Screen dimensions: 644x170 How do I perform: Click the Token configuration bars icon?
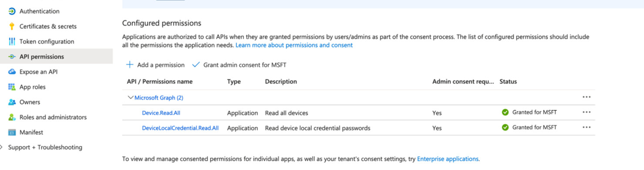coord(12,41)
